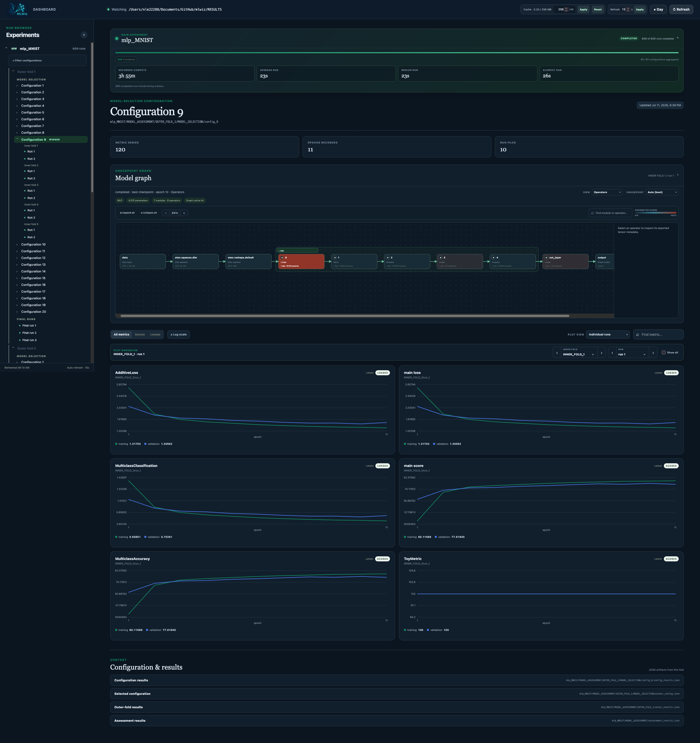The width and height of the screenshot is (700, 743).
Task: Select the aten.squeeze.dim operator node
Action: coord(196,261)
